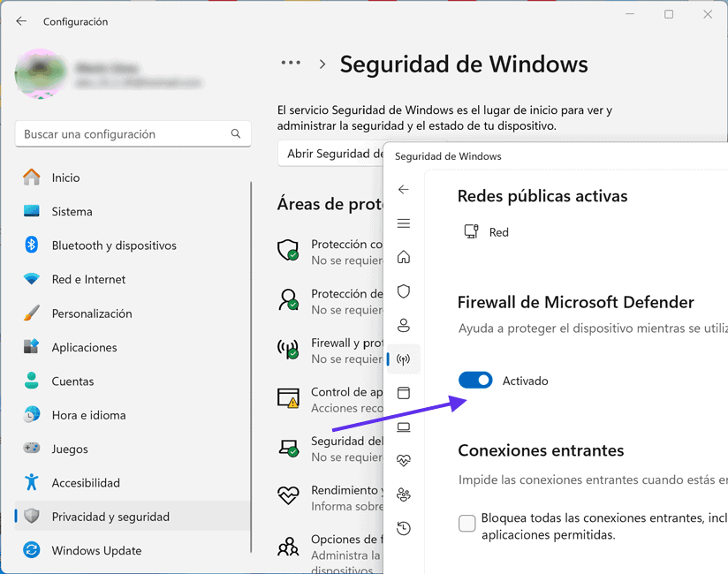728x574 pixels.
Task: Select the virus protection shield icon
Action: 404,291
